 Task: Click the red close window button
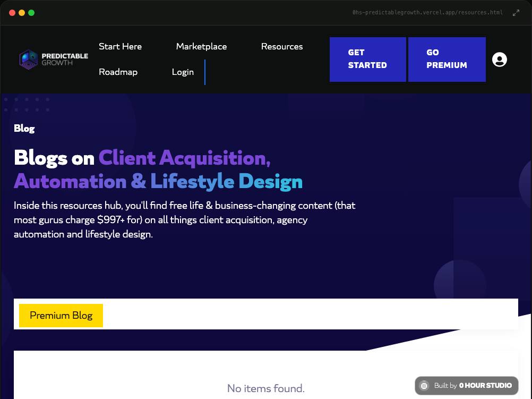12,13
